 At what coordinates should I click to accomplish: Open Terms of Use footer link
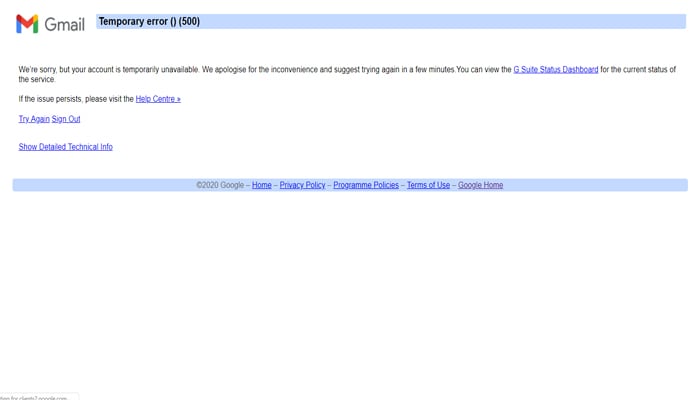[x=428, y=185]
